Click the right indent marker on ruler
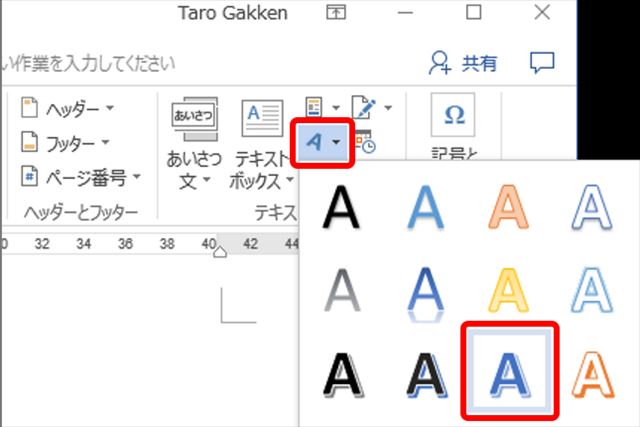This screenshot has width=640, height=427. point(220,251)
